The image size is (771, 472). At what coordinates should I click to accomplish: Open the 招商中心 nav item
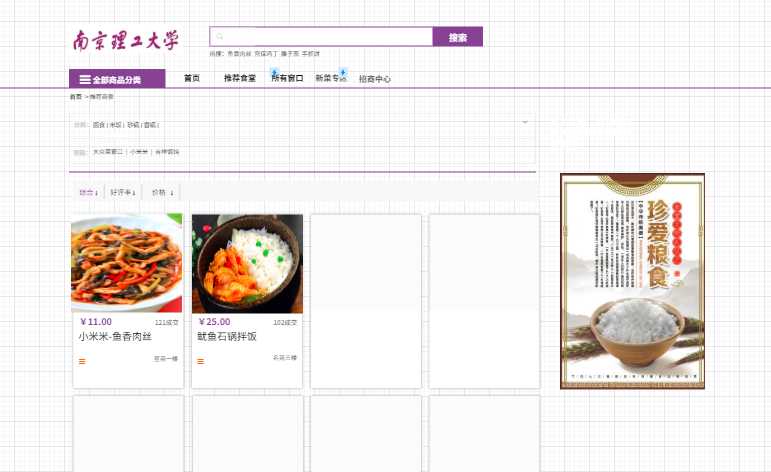[375, 79]
